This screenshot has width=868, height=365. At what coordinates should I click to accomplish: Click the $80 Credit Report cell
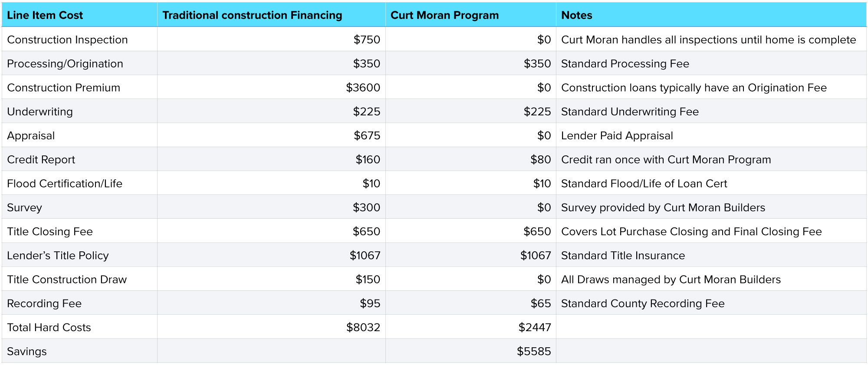(x=540, y=160)
